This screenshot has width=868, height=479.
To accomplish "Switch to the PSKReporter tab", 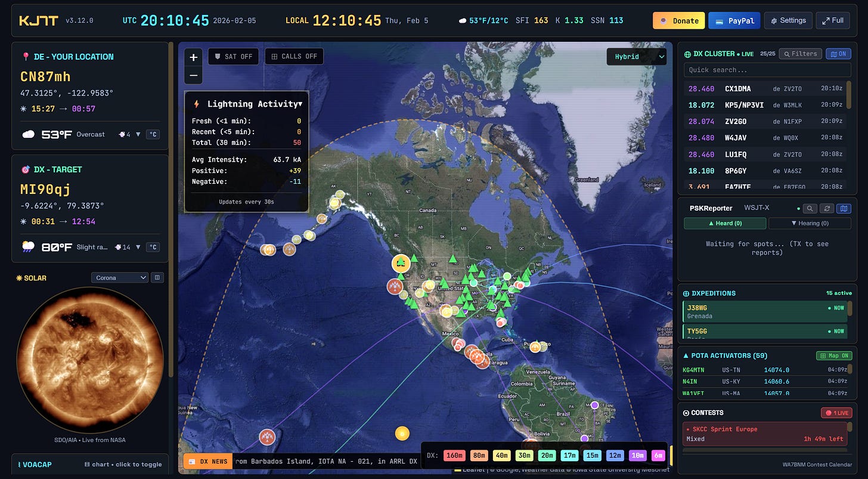I will (x=711, y=208).
